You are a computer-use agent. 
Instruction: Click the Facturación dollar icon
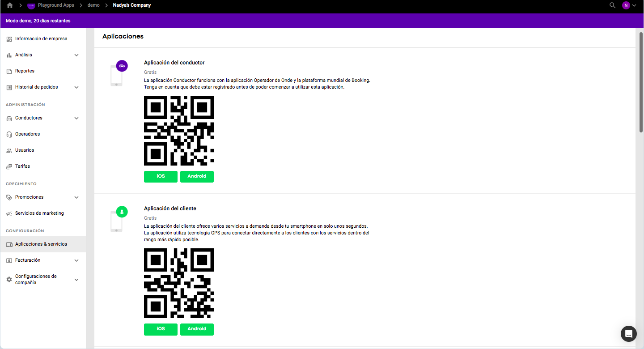[x=9, y=260]
